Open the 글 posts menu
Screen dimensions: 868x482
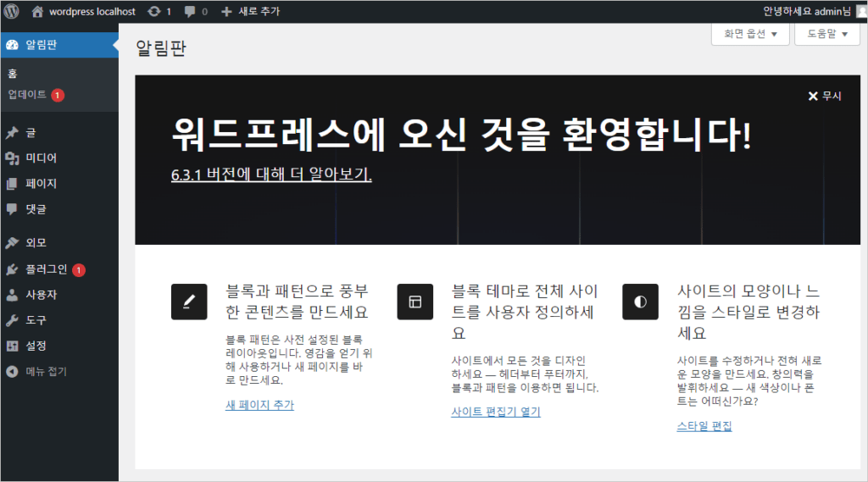[x=59, y=133]
